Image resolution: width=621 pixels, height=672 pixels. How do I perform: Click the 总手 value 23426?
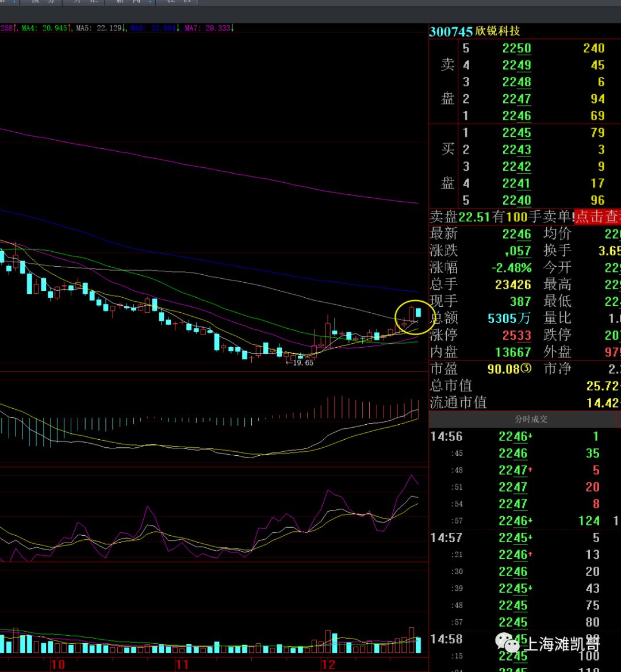pyautogui.click(x=513, y=285)
